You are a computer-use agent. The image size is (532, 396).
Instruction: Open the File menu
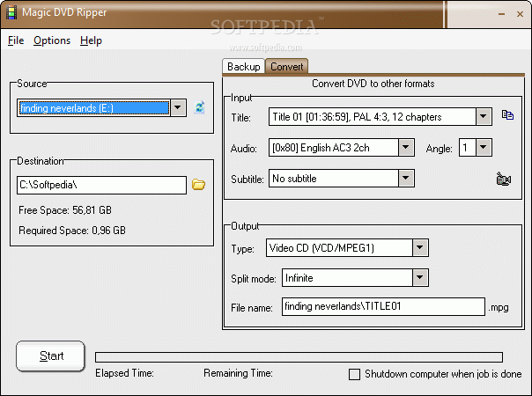click(x=16, y=40)
